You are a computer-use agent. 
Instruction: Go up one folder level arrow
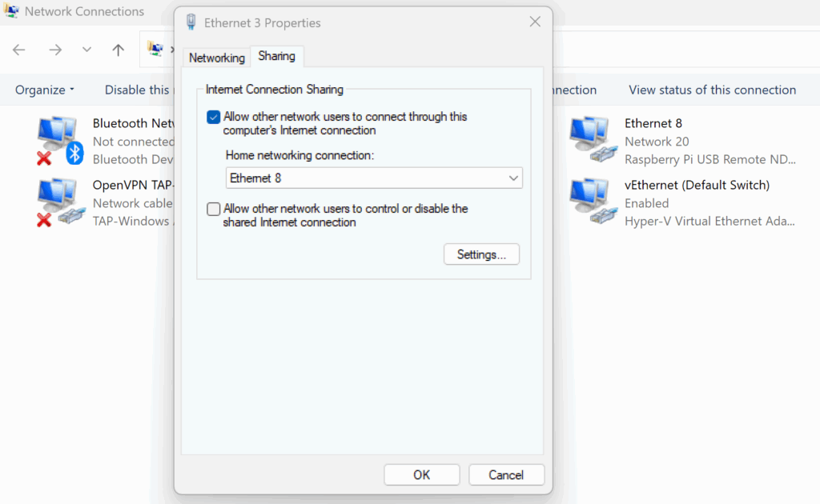[x=119, y=50]
